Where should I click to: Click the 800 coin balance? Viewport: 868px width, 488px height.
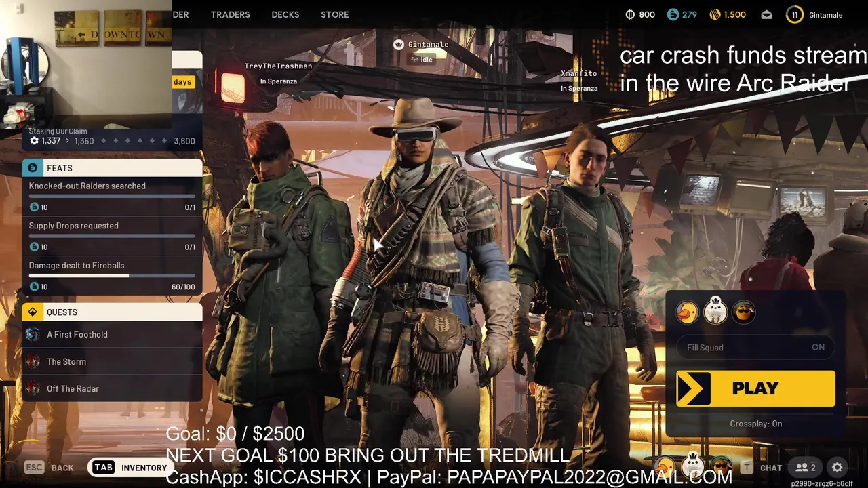click(647, 14)
